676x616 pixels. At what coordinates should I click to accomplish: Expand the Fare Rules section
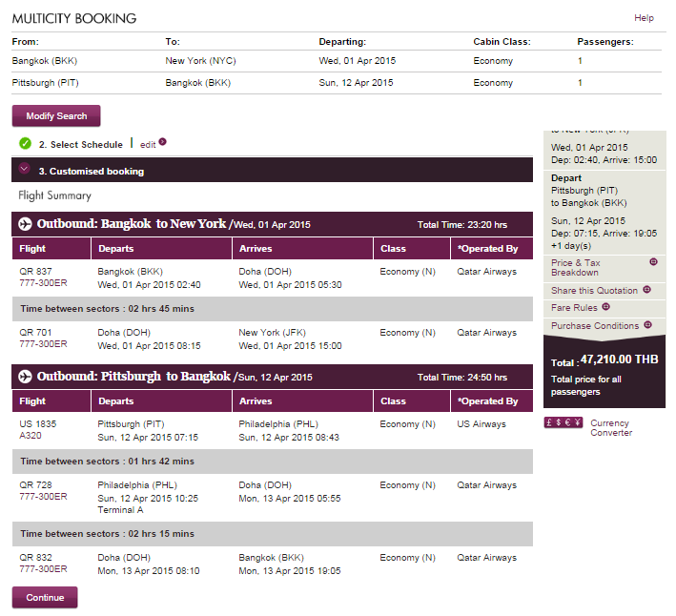point(574,308)
